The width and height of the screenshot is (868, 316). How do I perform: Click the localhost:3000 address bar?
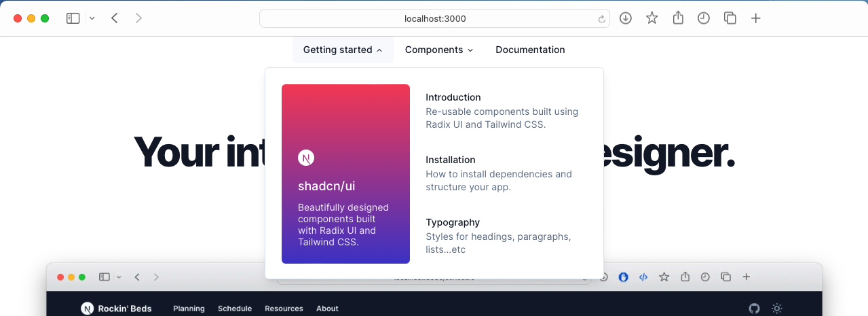[434, 18]
